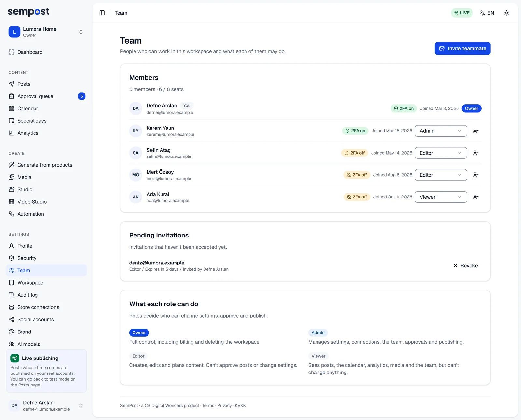Remove member Selin Ataç icon

[476, 153]
